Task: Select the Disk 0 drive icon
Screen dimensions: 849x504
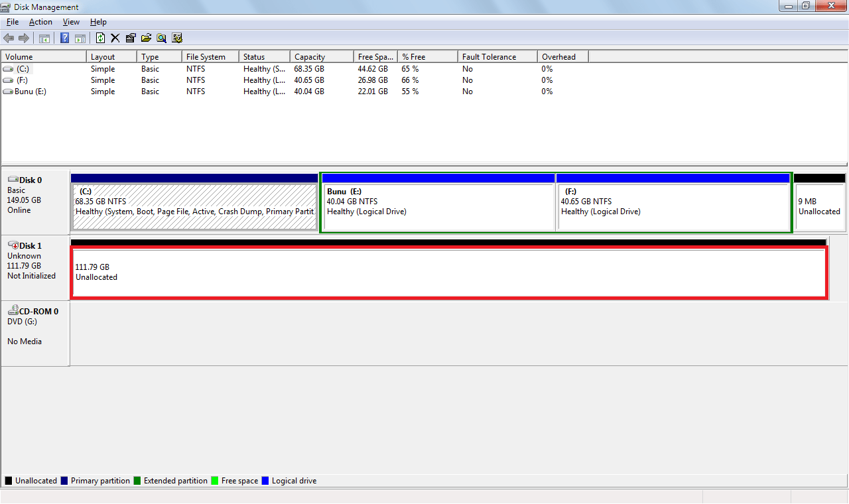Action: (13, 180)
